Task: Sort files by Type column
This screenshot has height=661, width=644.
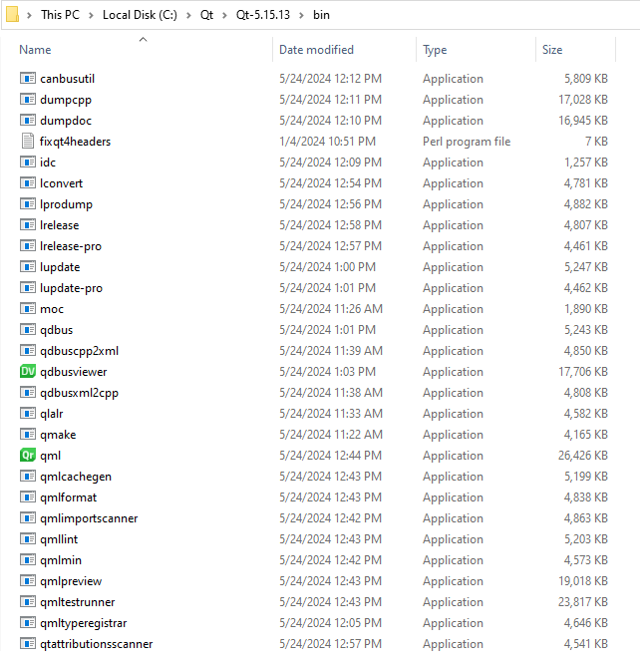Action: (435, 50)
